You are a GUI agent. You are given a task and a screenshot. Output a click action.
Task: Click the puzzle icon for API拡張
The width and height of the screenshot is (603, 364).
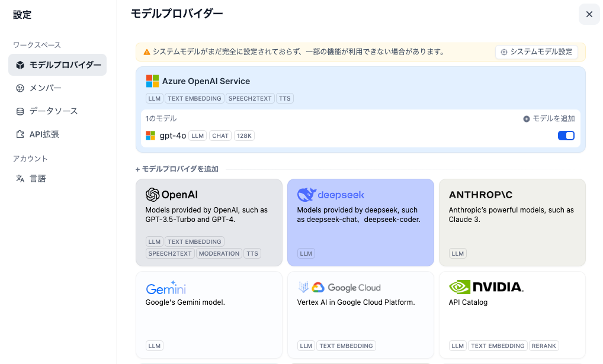point(20,134)
